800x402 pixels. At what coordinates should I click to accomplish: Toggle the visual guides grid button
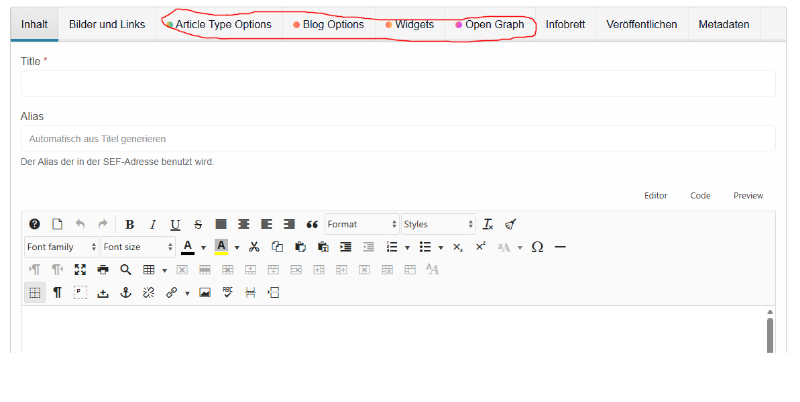[x=35, y=293]
